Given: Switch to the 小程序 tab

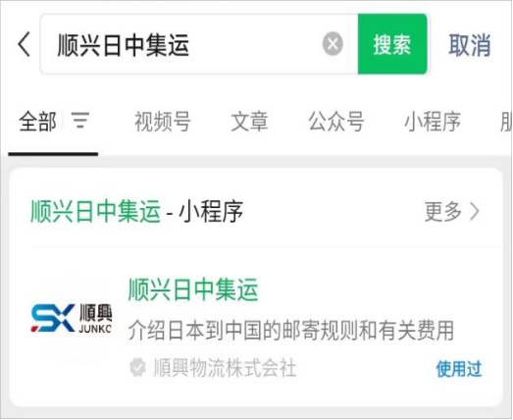Looking at the screenshot, I should pos(433,122).
